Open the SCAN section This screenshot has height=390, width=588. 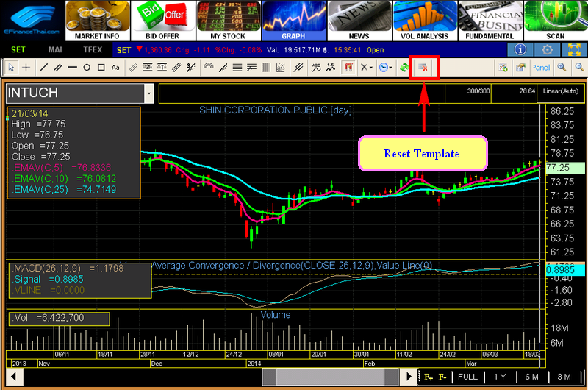click(556, 21)
